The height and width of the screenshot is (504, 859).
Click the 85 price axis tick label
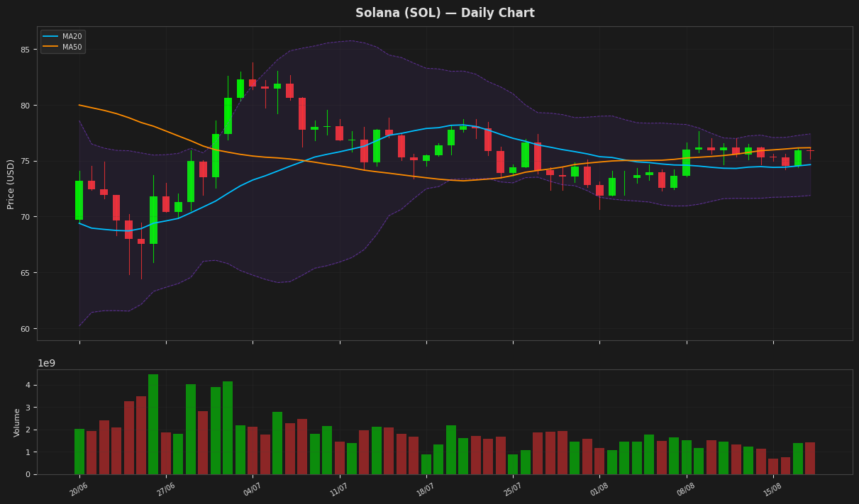[25, 50]
